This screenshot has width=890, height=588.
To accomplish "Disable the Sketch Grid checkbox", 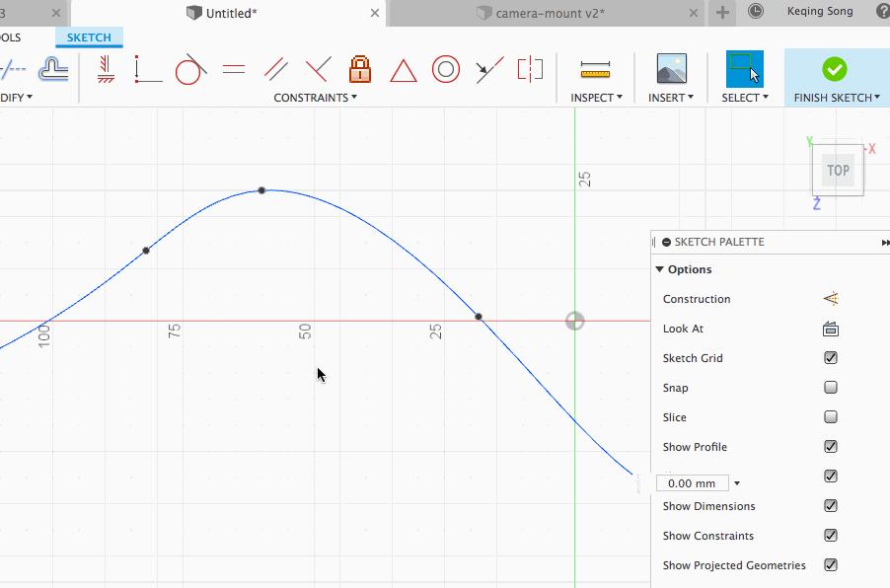I will 831,358.
